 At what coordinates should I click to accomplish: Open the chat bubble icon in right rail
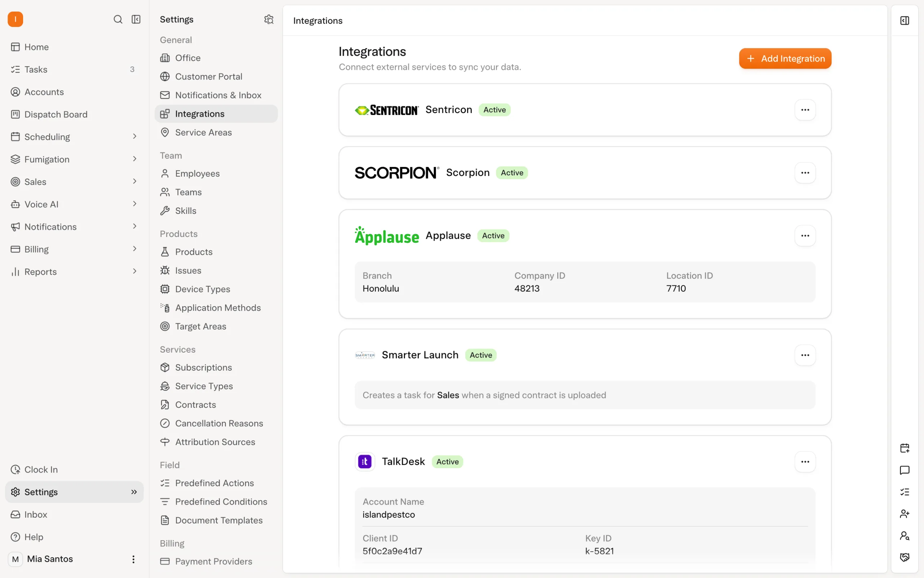pos(905,470)
